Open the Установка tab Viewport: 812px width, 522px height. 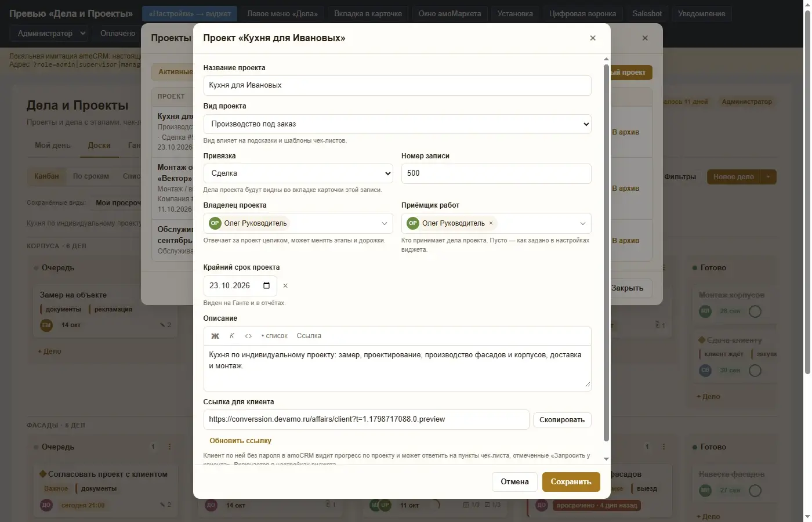pos(515,13)
